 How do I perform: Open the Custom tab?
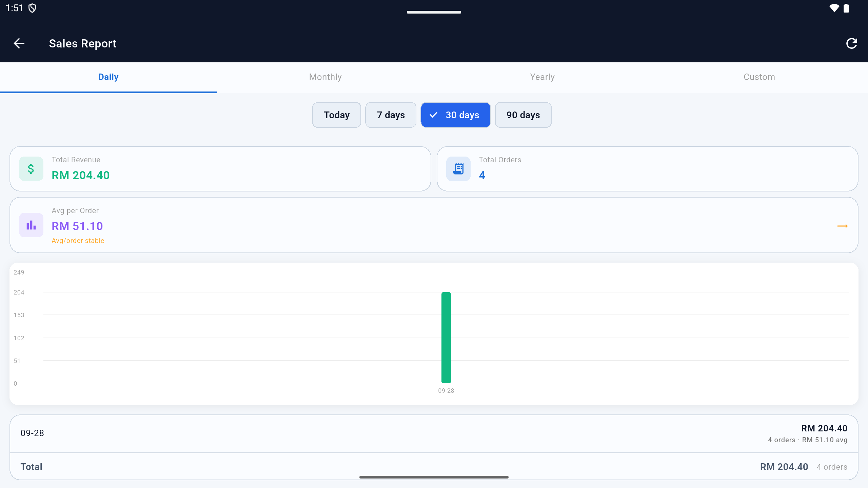759,77
